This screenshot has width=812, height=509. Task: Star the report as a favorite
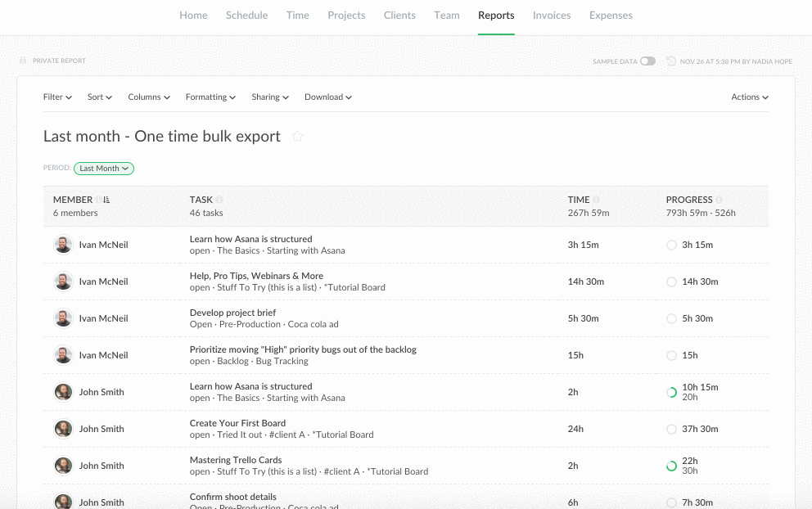(298, 137)
